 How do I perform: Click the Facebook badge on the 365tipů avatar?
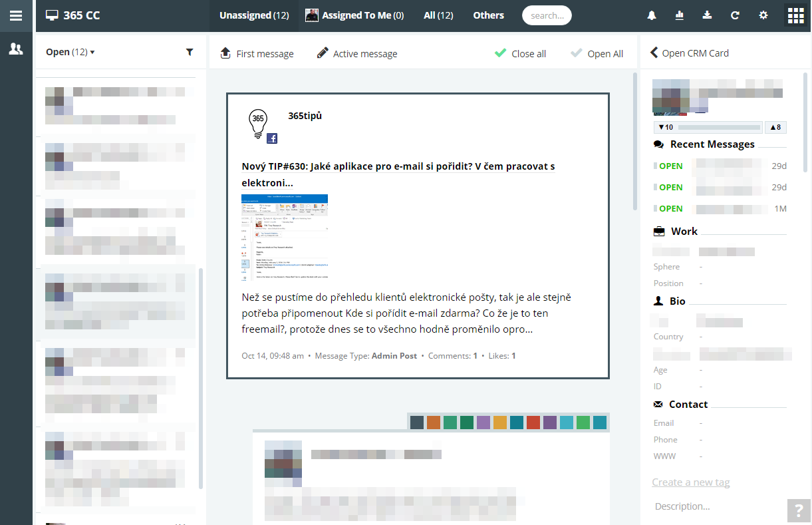(x=272, y=138)
